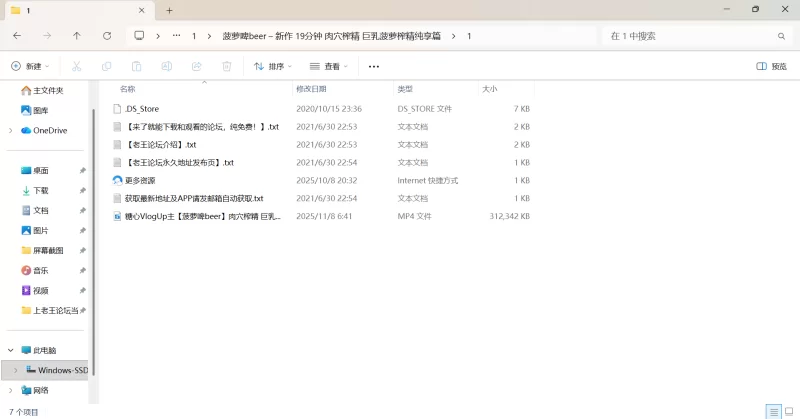This screenshot has width=800, height=419.
Task: Click the Copy icon in toolbar
Action: pyautogui.click(x=107, y=66)
